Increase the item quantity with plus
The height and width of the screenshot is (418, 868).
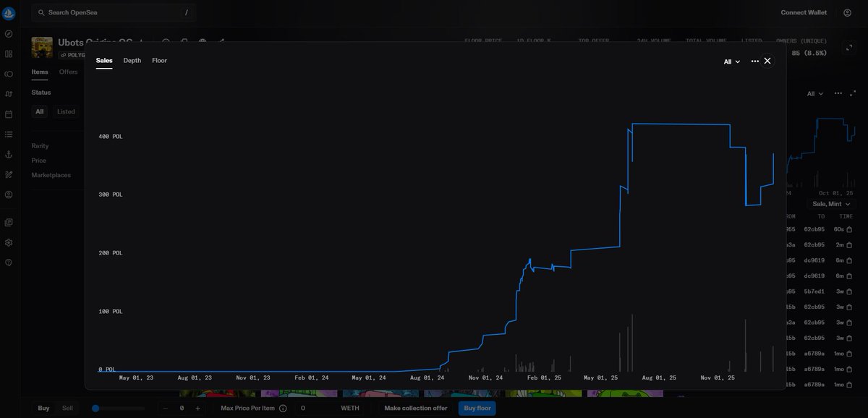[x=197, y=409]
